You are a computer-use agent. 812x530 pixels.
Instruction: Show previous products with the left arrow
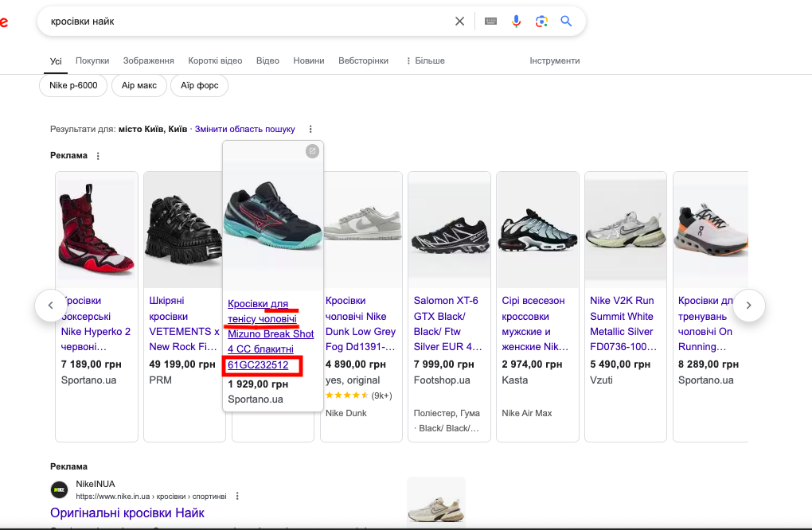coord(50,306)
